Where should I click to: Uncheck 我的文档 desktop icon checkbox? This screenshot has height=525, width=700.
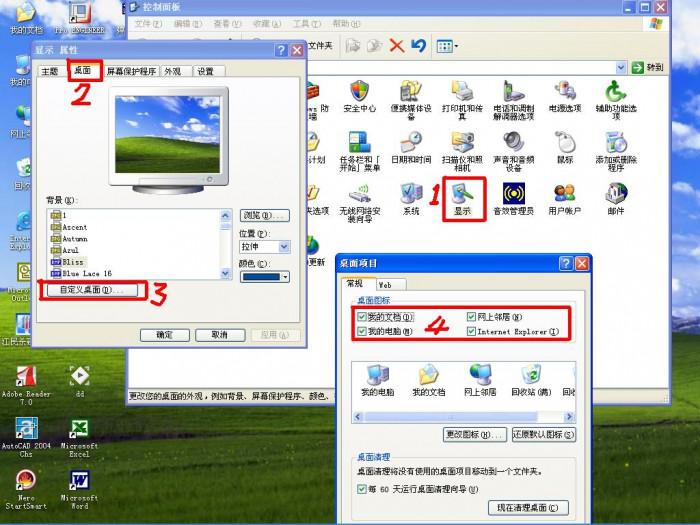[x=362, y=317]
